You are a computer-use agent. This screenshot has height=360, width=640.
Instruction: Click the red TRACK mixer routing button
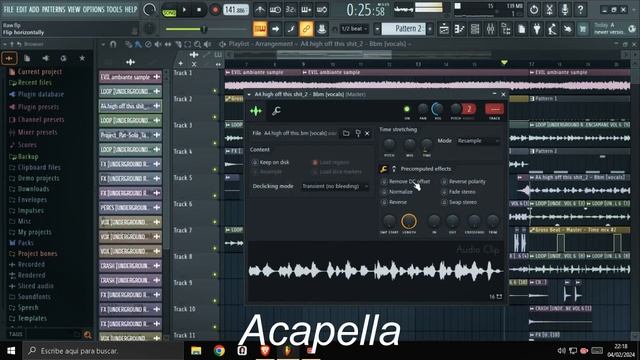(x=494, y=109)
